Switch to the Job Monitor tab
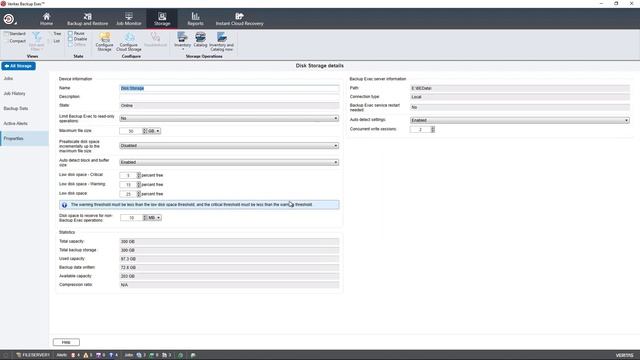Viewport: 640px width, 360px height. pyautogui.click(x=129, y=19)
